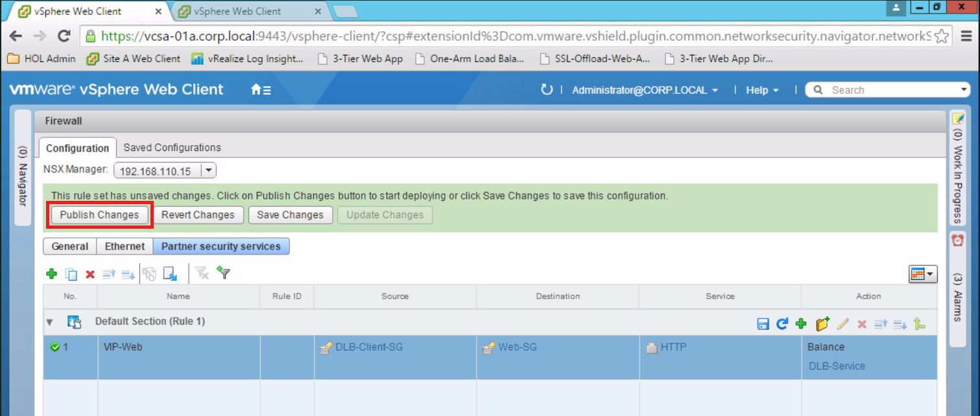Click the add section folder icon
The width and height of the screenshot is (980, 416).
pos(822,323)
